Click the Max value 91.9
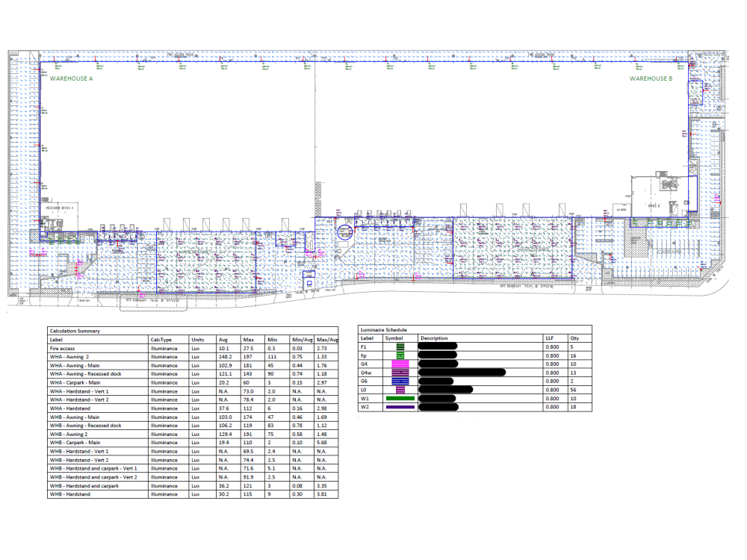 [248, 477]
